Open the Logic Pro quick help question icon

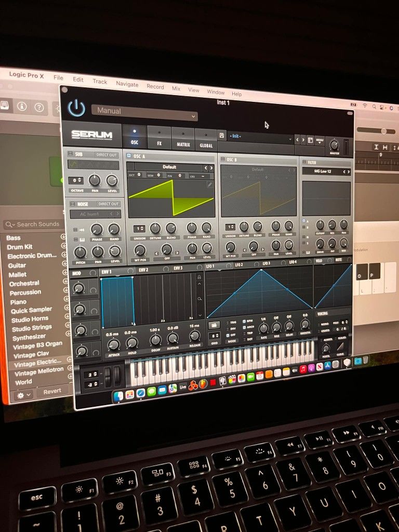pos(39,107)
